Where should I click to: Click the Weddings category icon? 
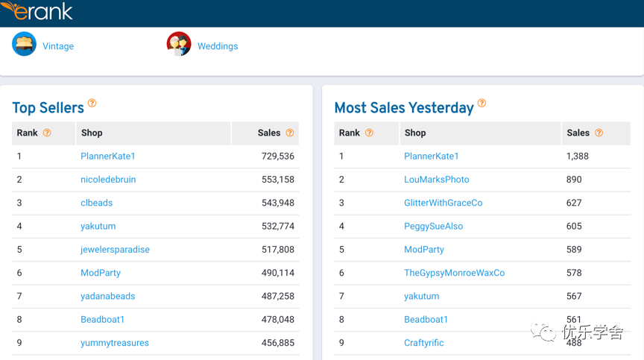pos(179,44)
